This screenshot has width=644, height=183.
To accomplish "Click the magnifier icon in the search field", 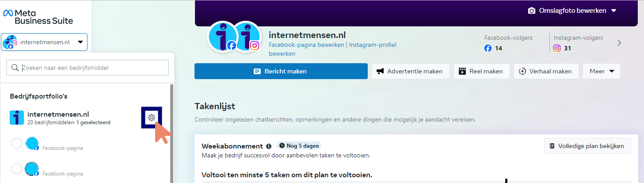I will (x=15, y=68).
